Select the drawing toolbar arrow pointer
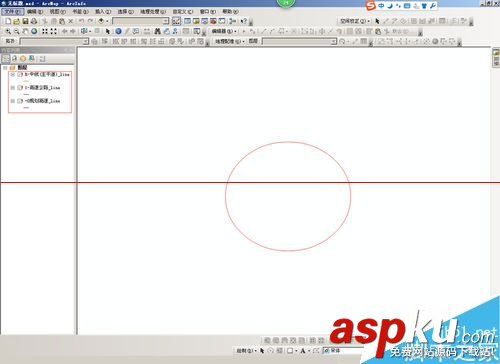This screenshot has height=364, width=500. (262, 350)
